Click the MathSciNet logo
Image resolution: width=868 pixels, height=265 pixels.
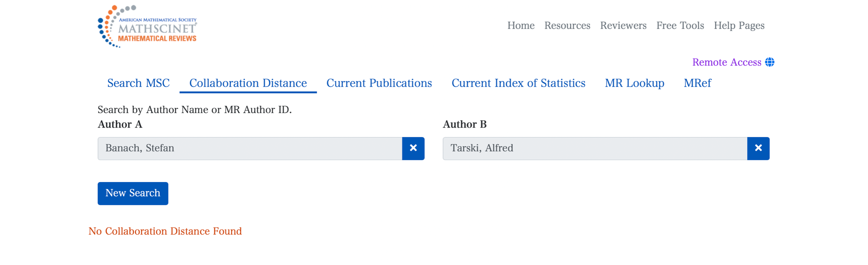[147, 26]
